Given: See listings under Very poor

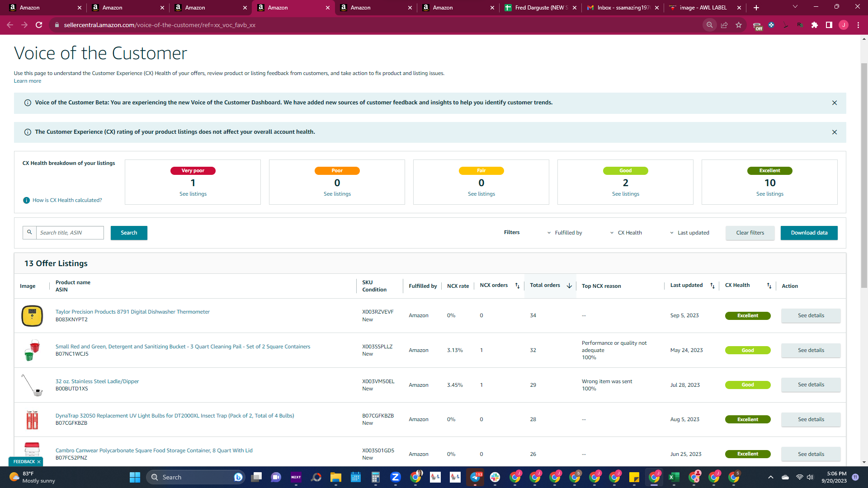Looking at the screenshot, I should pyautogui.click(x=193, y=194).
